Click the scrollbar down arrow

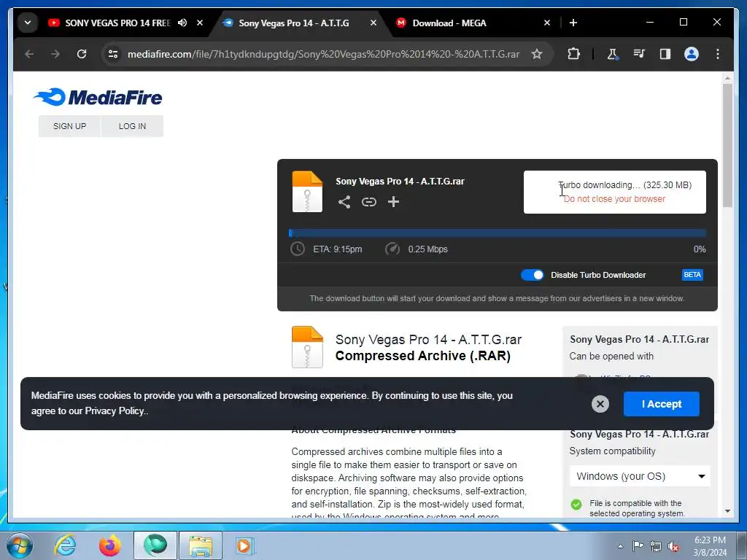click(x=727, y=511)
